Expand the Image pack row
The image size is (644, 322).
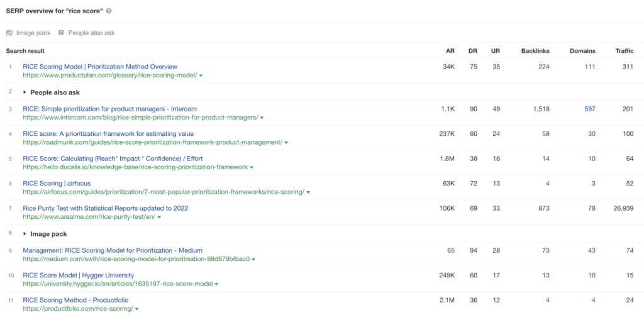tap(25, 234)
